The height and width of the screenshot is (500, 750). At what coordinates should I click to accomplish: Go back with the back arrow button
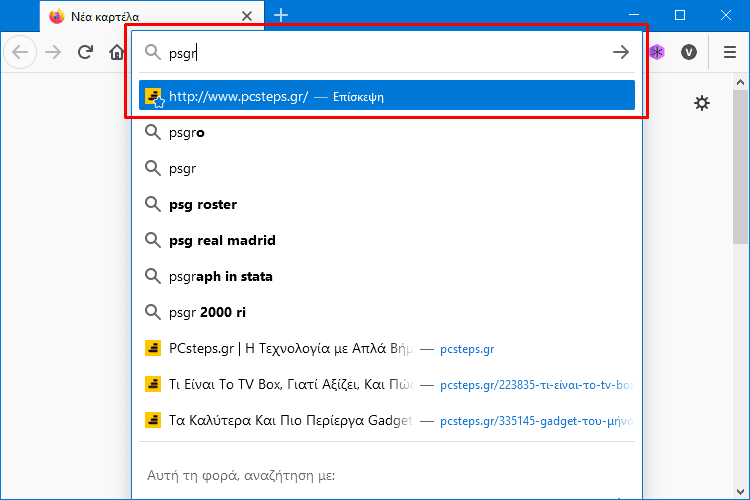[x=20, y=52]
